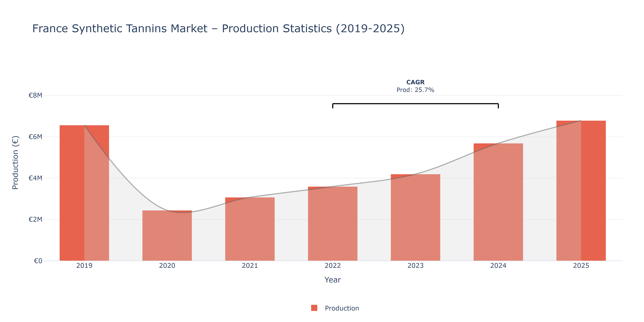Select the 2019 production bar

(x=84, y=193)
